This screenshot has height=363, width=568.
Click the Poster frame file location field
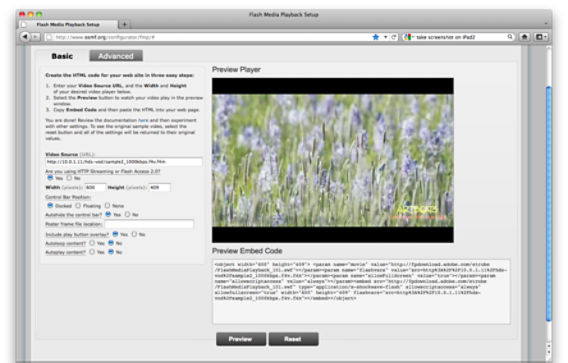[x=149, y=224]
